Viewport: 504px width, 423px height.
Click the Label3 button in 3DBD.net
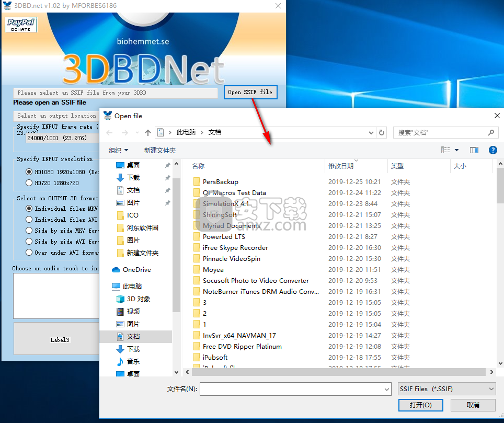[56, 339]
